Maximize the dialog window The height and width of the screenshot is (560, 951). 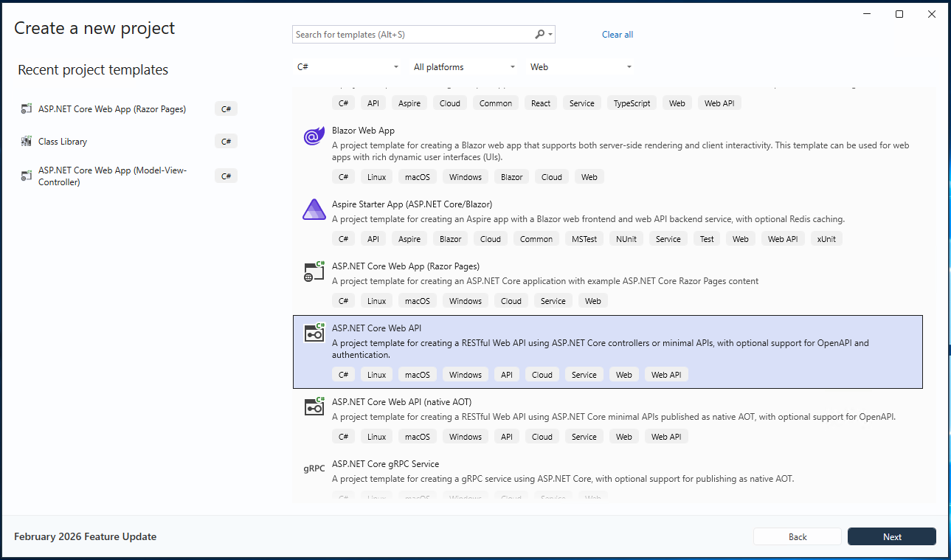[x=899, y=14]
